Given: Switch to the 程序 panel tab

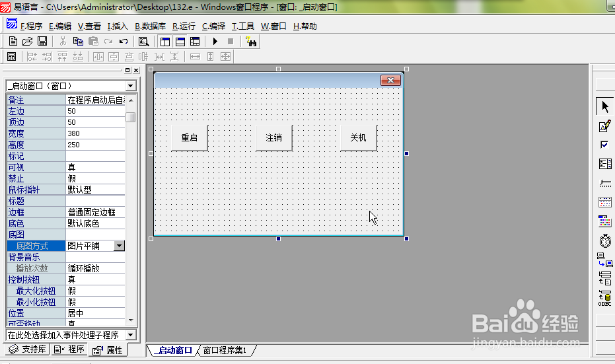Looking at the screenshot, I should tap(69, 349).
